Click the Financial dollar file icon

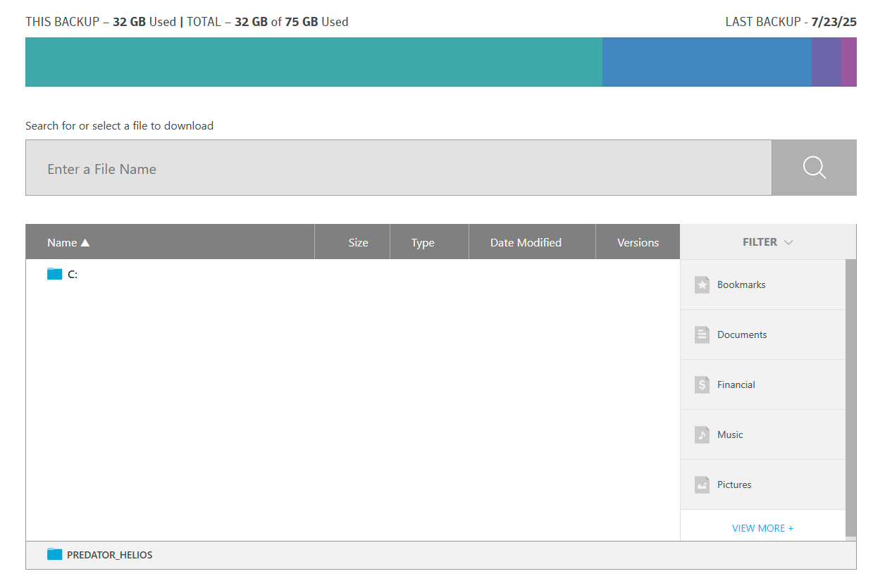tap(702, 384)
